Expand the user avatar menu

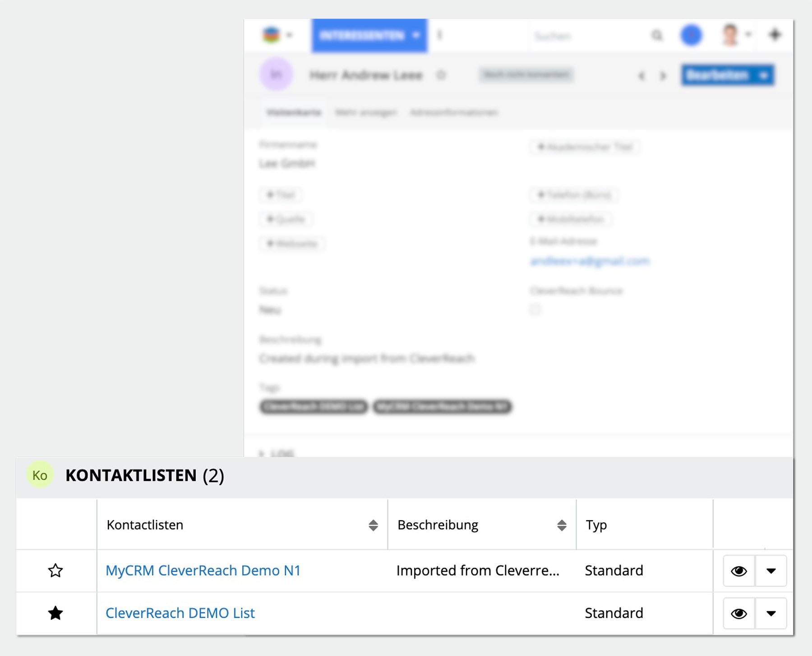coord(735,35)
